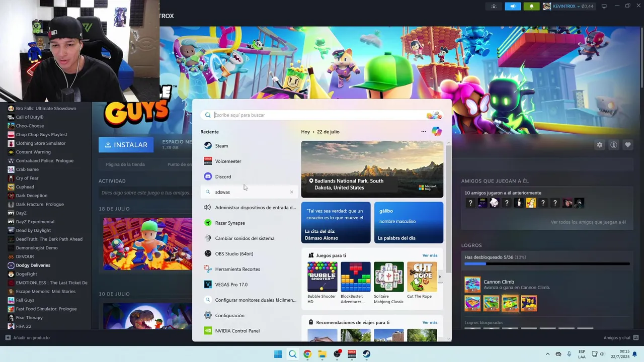Image resolution: width=644 pixels, height=362 pixels.
Task: Open Google Chrome from taskbar
Action: [x=307, y=354]
